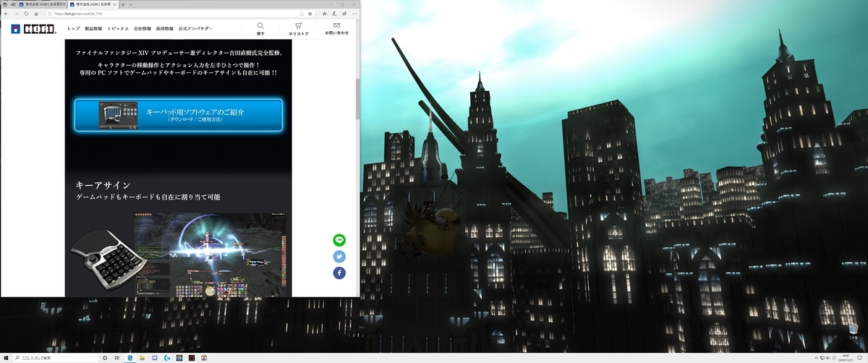Add the page to favorites with the star
Image resolution: width=868 pixels, height=363 pixels.
pos(310,14)
